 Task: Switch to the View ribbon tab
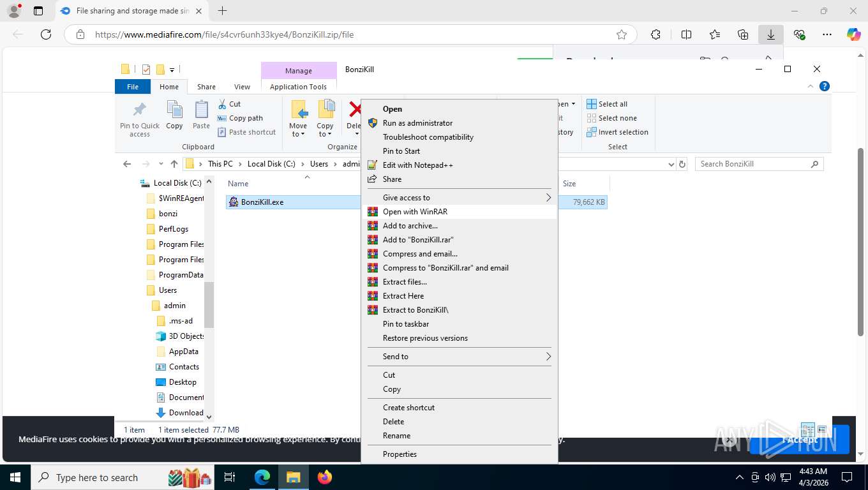(242, 87)
